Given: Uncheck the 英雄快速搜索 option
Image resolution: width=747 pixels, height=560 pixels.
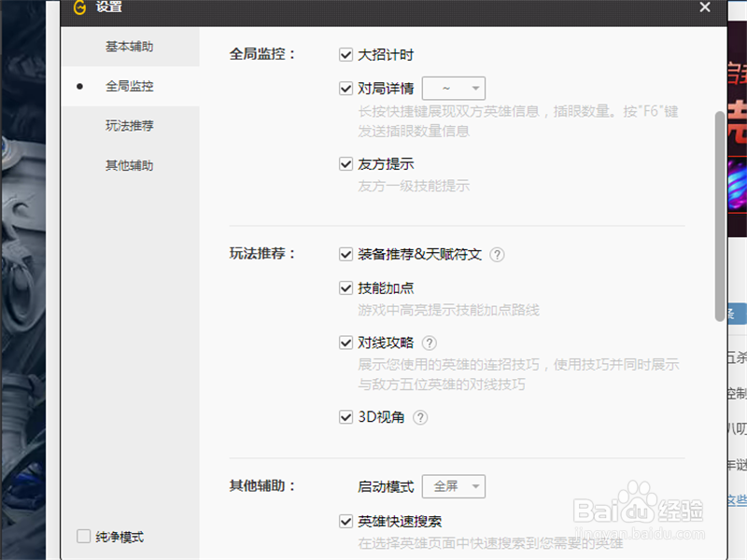Looking at the screenshot, I should tap(345, 520).
